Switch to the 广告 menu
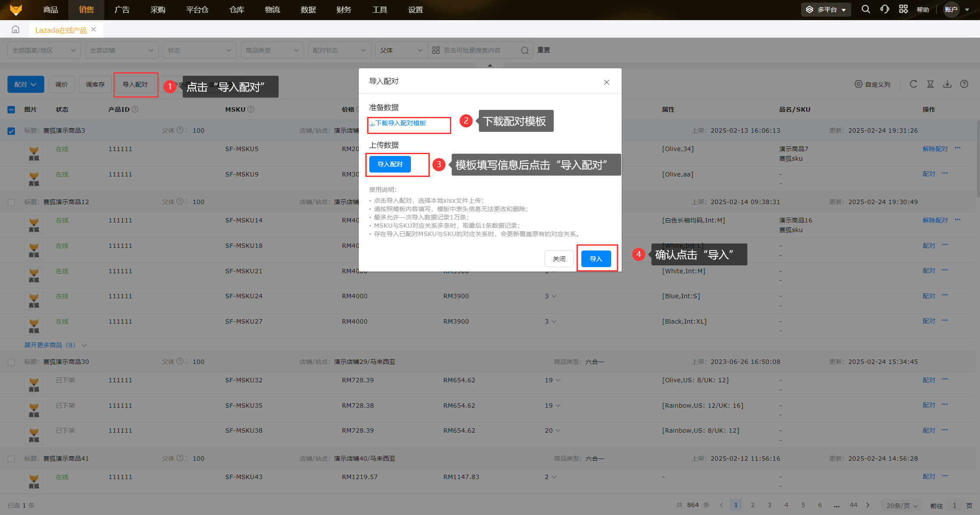Image resolution: width=980 pixels, height=515 pixels. tap(122, 10)
